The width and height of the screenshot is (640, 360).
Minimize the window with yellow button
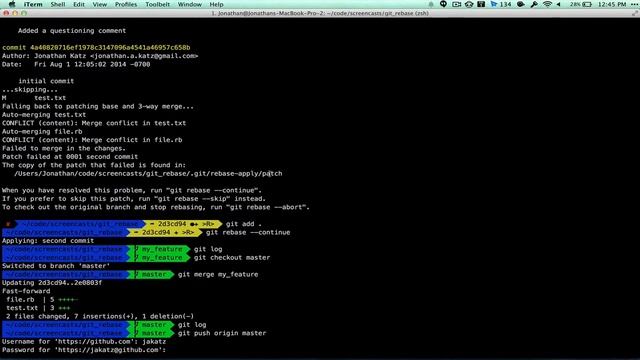(15, 13)
